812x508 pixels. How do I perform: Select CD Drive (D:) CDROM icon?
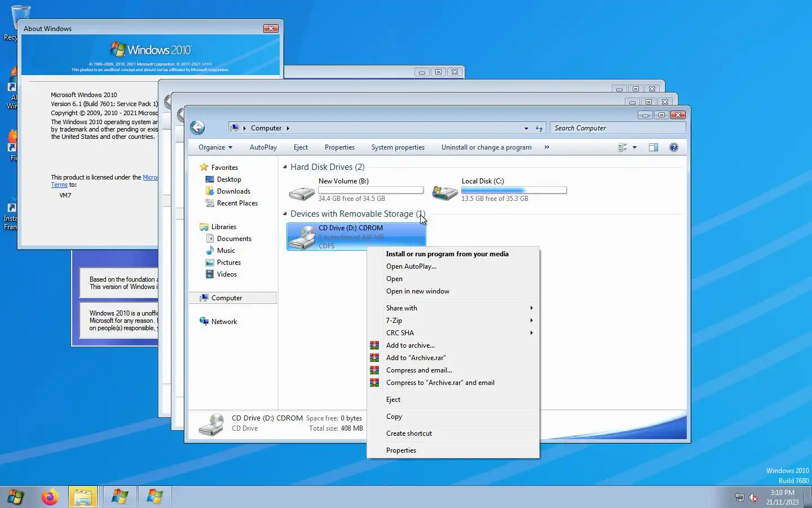pyautogui.click(x=302, y=237)
